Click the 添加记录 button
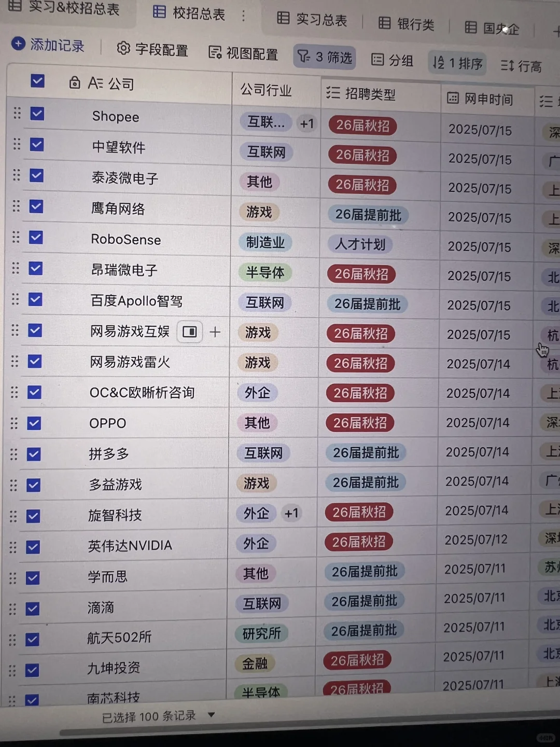The image size is (560, 747). coord(48,45)
